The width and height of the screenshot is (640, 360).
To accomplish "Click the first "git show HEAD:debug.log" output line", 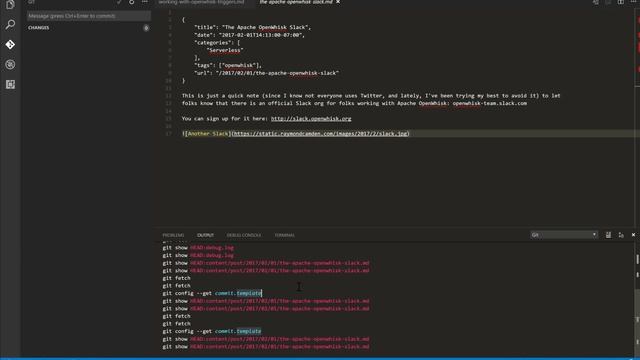I will [x=198, y=247].
